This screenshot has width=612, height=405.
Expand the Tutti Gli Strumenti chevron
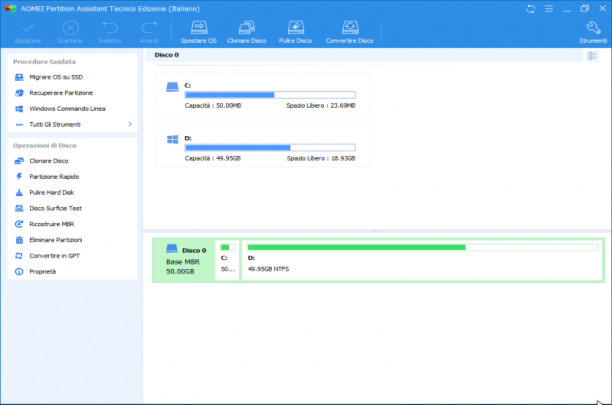(130, 124)
